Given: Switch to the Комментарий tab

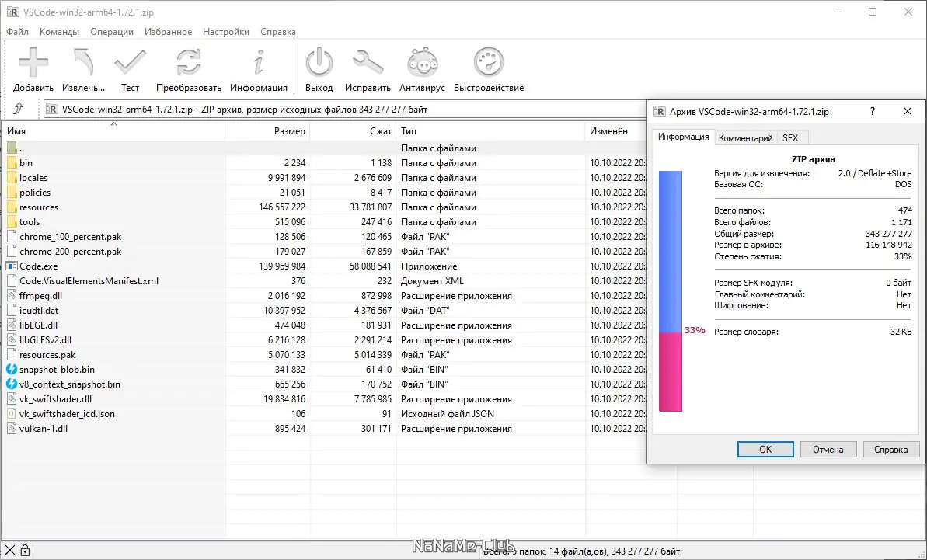Looking at the screenshot, I should coord(745,137).
